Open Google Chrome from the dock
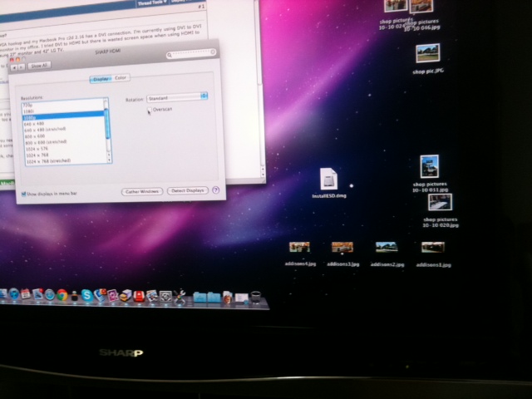The image size is (532, 399). pos(62,295)
